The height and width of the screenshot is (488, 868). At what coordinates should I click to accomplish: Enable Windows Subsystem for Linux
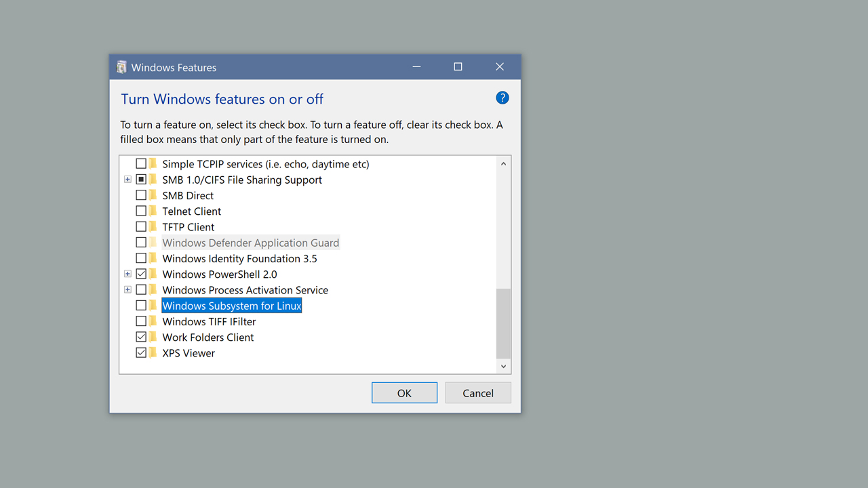(141, 305)
